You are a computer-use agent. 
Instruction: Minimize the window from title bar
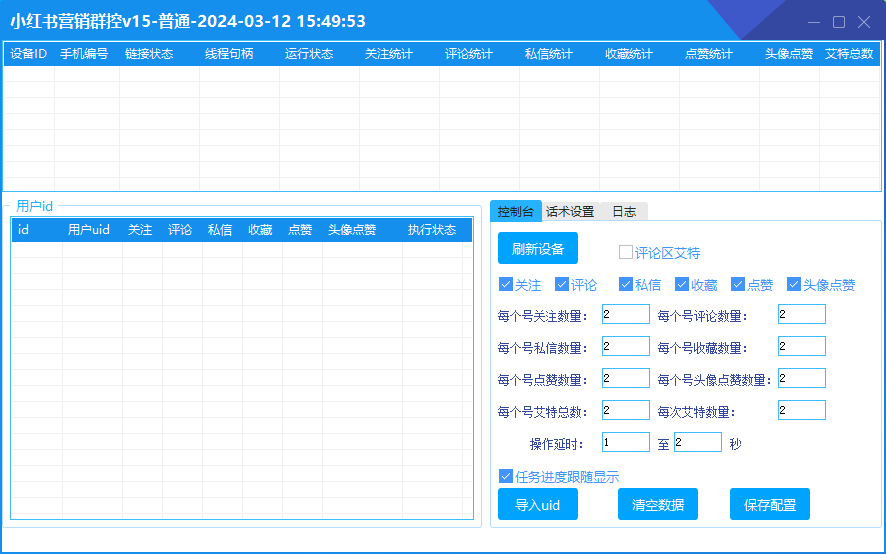[816, 22]
